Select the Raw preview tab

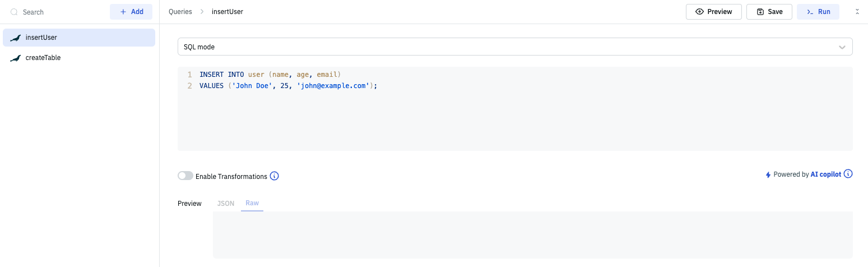252,203
